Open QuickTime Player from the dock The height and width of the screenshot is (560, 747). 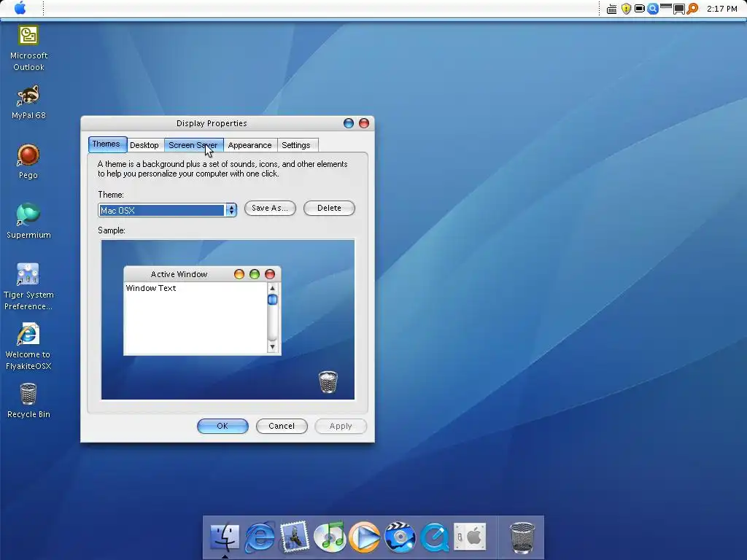pyautogui.click(x=435, y=537)
